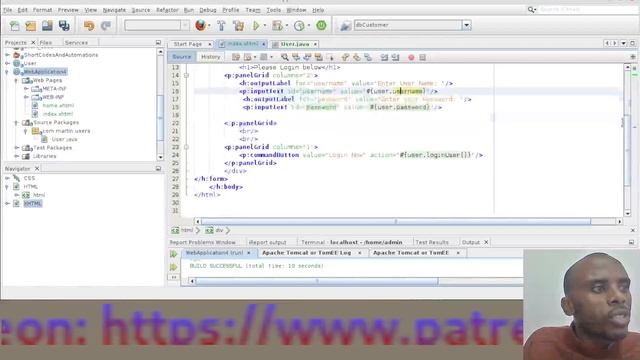The height and width of the screenshot is (360, 640).
Task: Expand the ShortCodesAndAutomations project node
Action: pos(7,55)
